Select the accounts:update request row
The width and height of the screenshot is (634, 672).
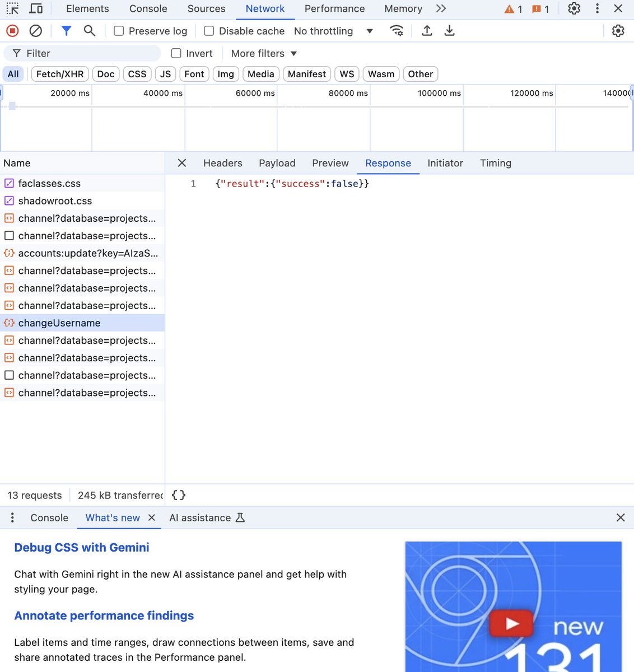coord(82,253)
